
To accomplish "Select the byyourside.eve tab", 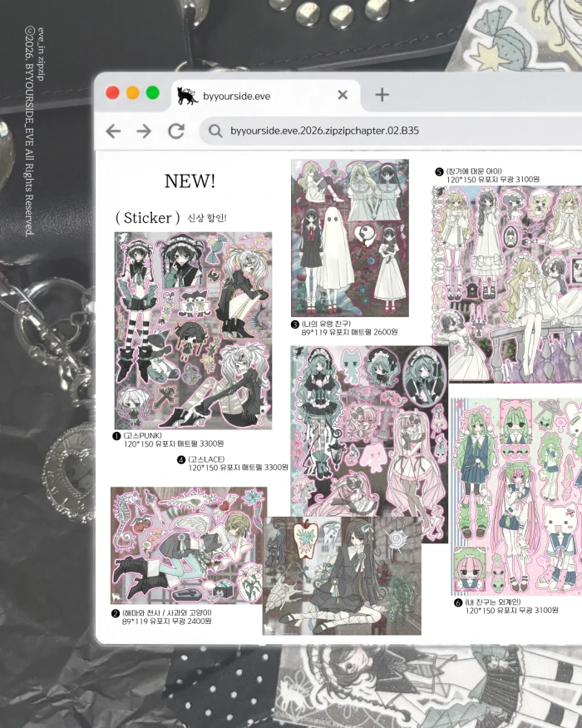I will point(265,96).
